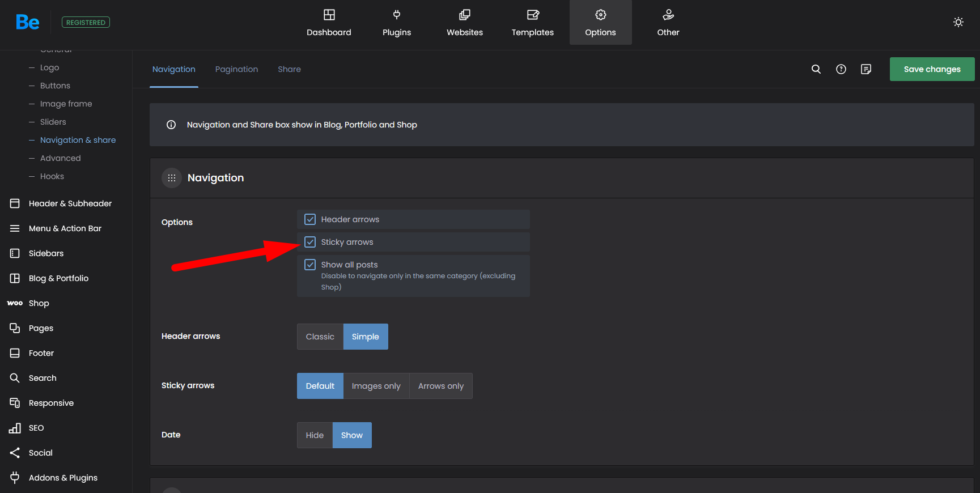Click the notes icon beside Save changes
This screenshot has height=493, width=980.
click(866, 69)
